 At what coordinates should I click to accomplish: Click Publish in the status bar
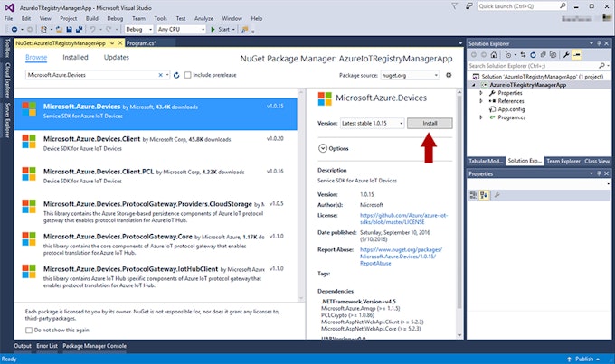(584, 359)
